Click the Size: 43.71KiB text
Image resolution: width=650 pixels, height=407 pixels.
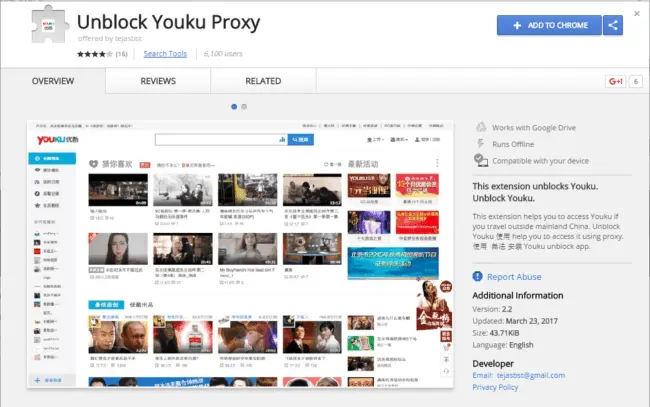[x=496, y=333]
